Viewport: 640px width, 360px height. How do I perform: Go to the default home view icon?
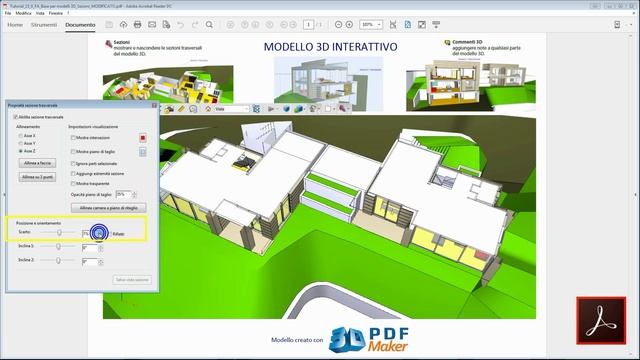point(208,109)
